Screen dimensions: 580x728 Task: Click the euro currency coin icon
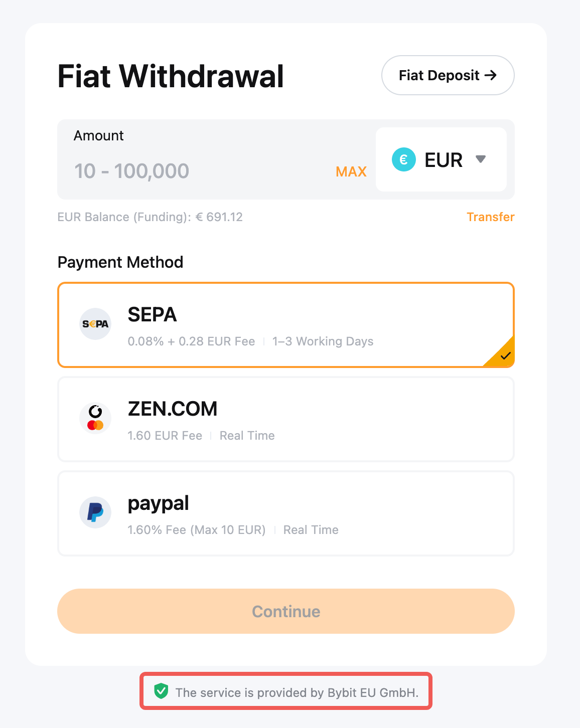pos(404,160)
